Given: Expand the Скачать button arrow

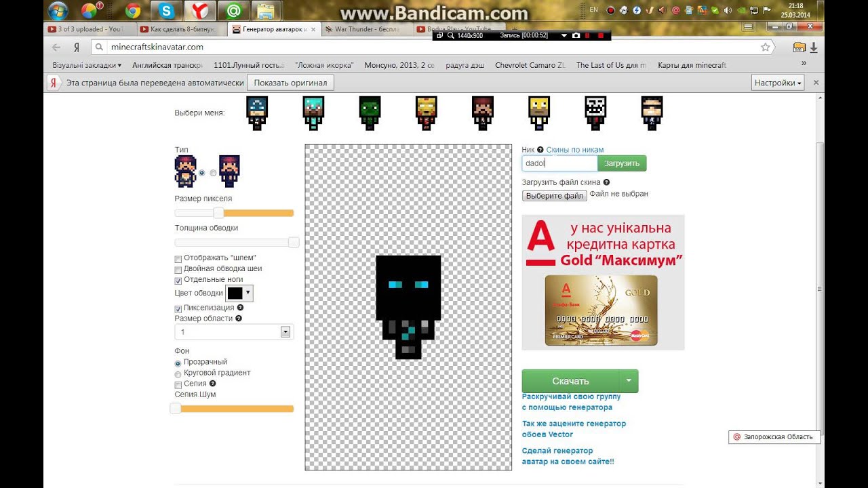Looking at the screenshot, I should [x=629, y=381].
